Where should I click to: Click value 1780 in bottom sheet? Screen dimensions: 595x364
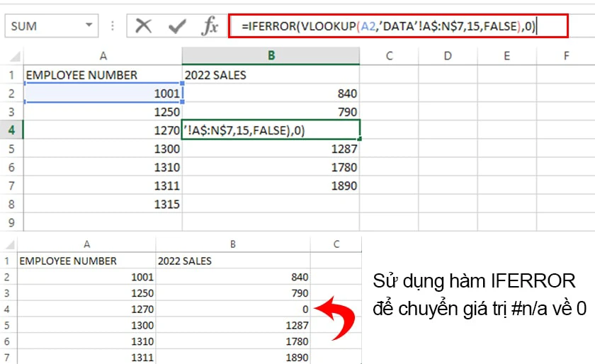coord(233,341)
